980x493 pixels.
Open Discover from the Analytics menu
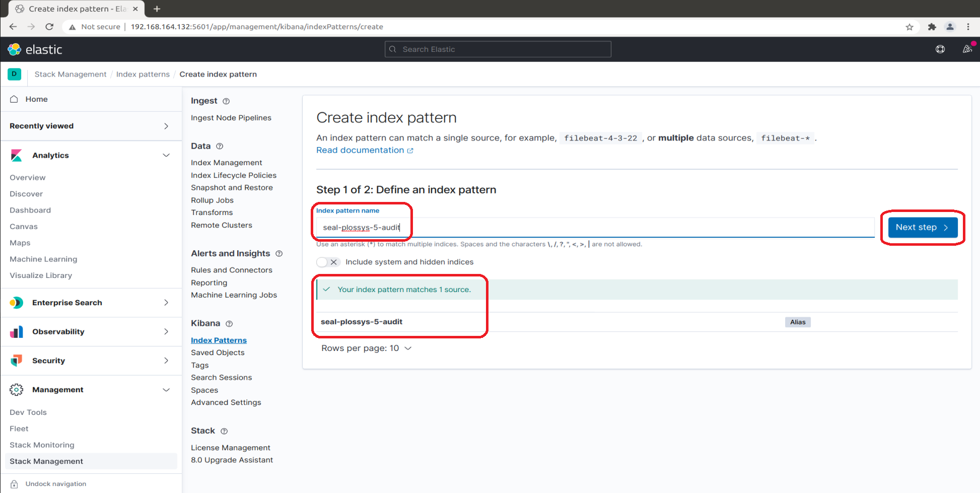click(x=26, y=194)
